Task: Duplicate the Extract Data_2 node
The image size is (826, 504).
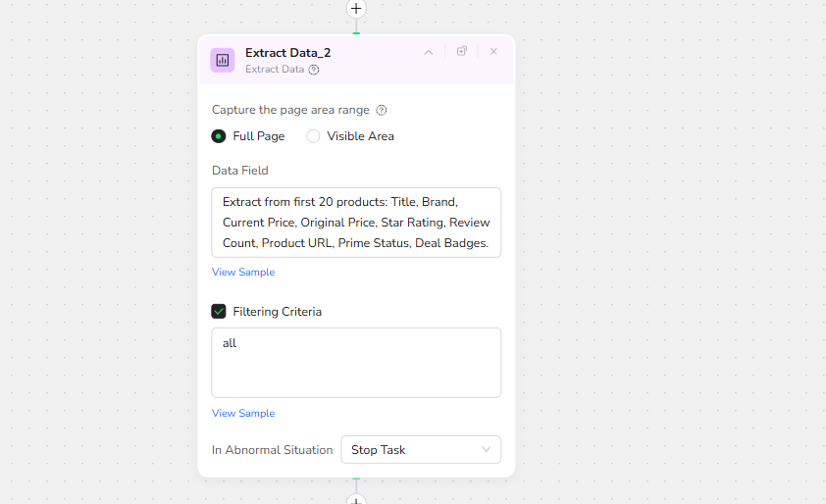Action: click(x=462, y=52)
